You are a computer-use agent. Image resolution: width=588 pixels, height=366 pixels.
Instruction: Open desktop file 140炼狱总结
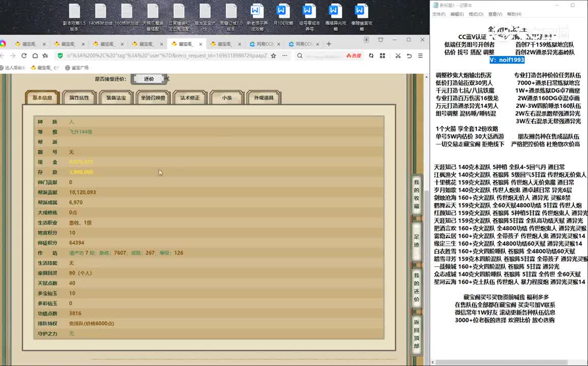point(101,15)
